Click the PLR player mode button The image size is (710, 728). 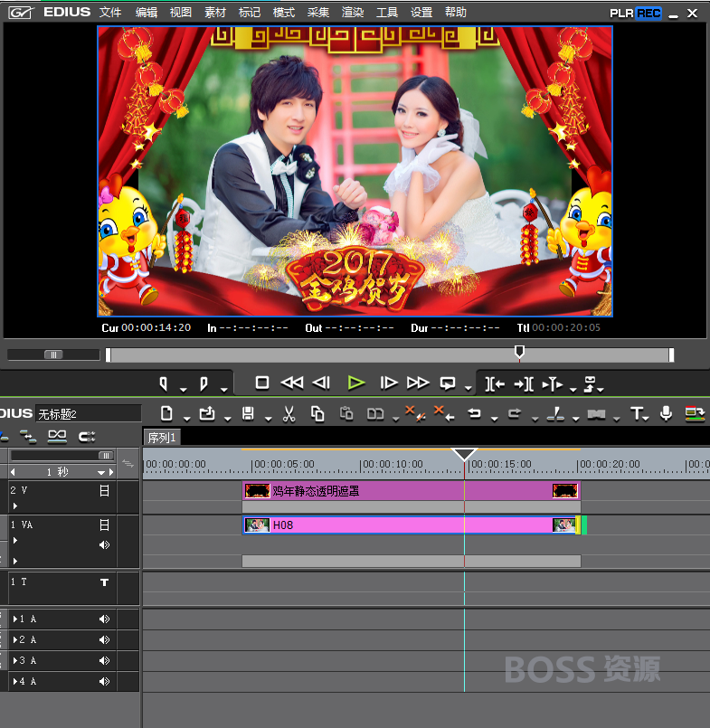point(621,14)
